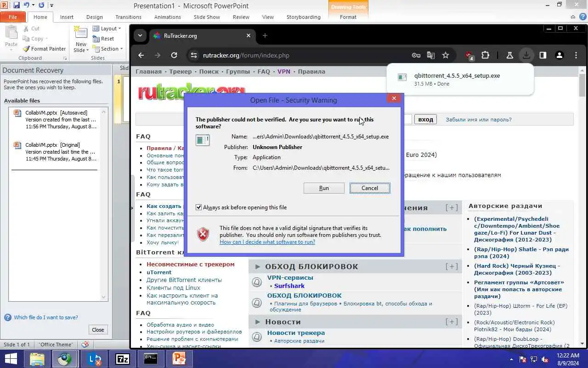588x368 pixels.
Task: Click Close in Document Recovery pane
Action: point(98,329)
